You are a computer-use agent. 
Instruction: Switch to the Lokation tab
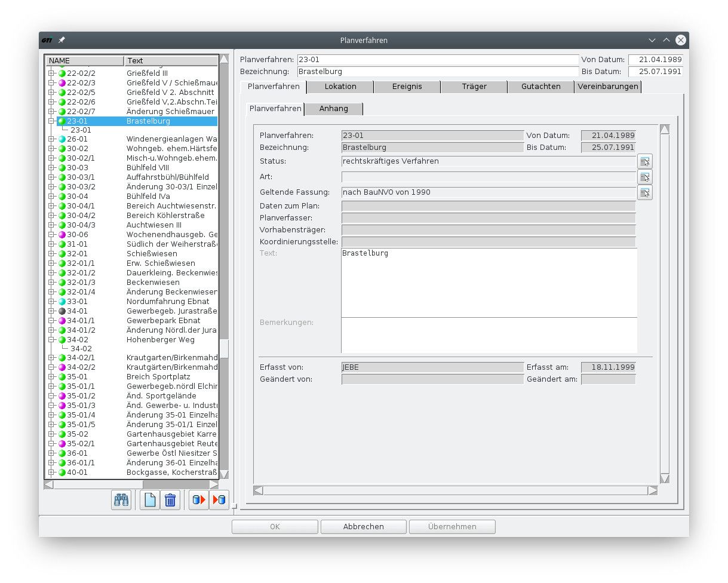[x=340, y=87]
